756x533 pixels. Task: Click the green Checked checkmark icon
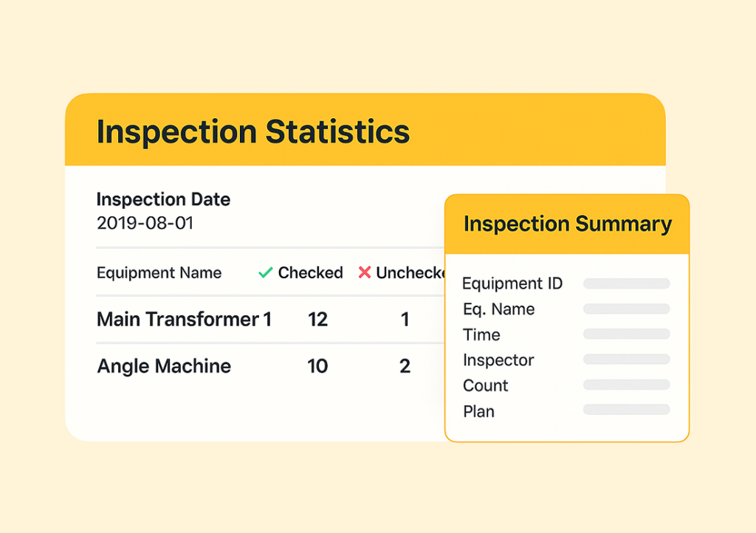pyautogui.click(x=265, y=273)
